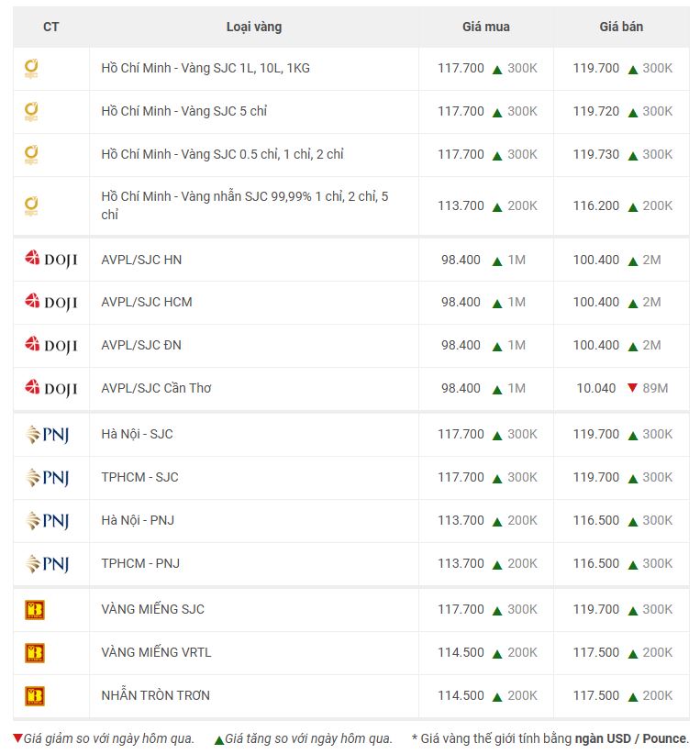Click the BTMC logo beside NHẪN TRÒN TRƠN
Screen dimensions: 700x754
(x=35, y=696)
